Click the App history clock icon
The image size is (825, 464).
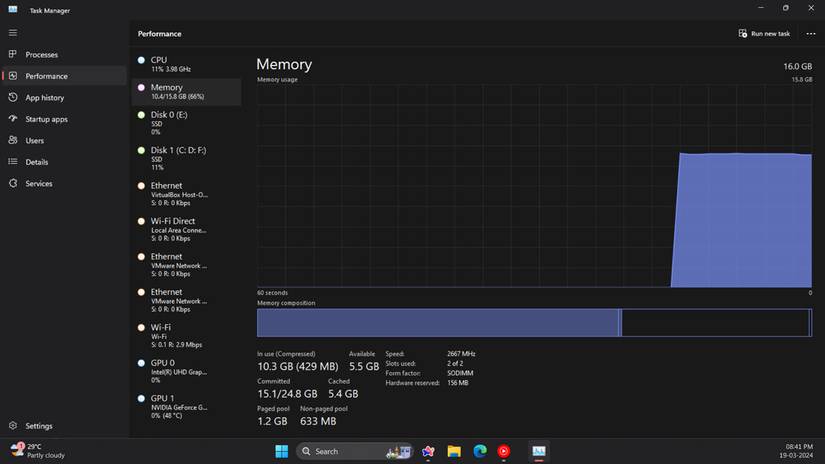point(13,97)
